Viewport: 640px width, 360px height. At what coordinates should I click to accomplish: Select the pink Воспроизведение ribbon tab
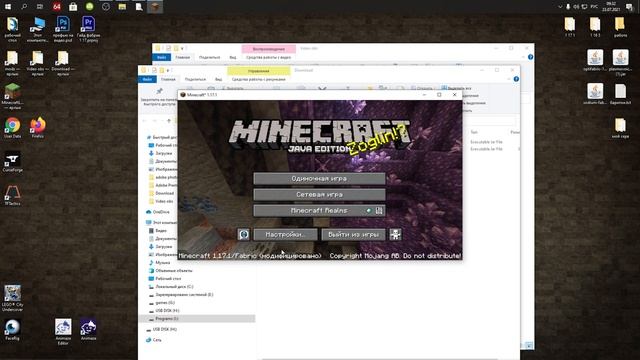269,49
